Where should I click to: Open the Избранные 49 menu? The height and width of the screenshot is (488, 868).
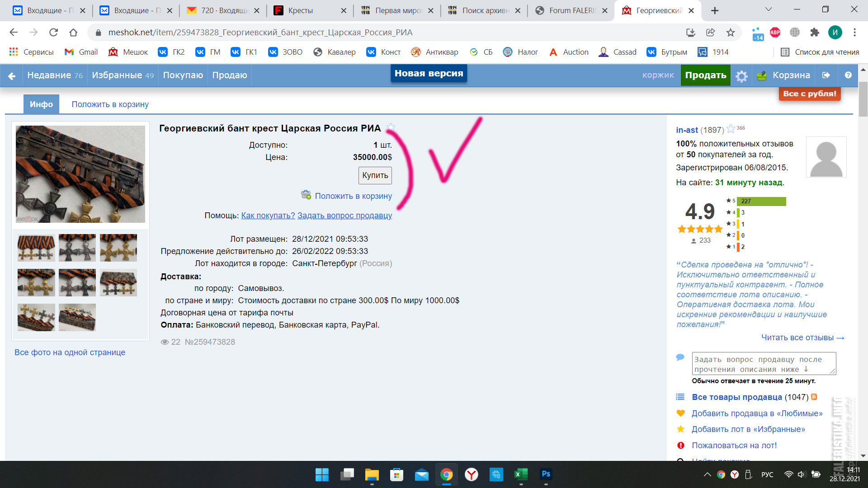pos(123,75)
